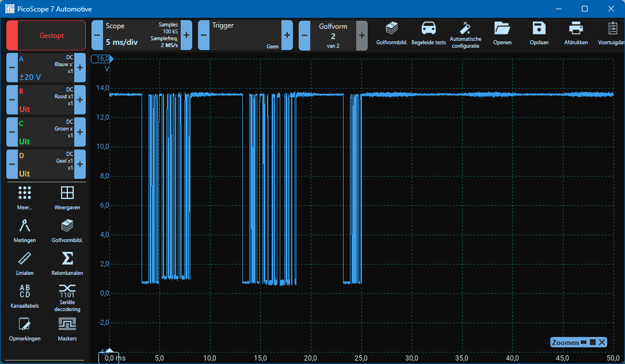
Task: Open Weergaven views layout
Action: click(67, 197)
